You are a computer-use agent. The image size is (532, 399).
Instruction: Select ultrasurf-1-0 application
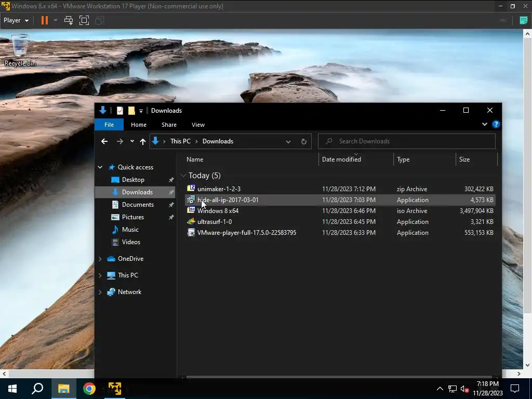tap(340, 221)
